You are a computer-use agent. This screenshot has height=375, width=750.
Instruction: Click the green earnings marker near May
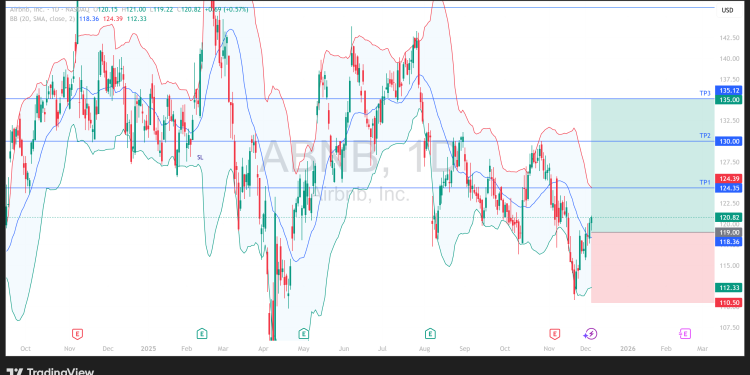click(303, 333)
